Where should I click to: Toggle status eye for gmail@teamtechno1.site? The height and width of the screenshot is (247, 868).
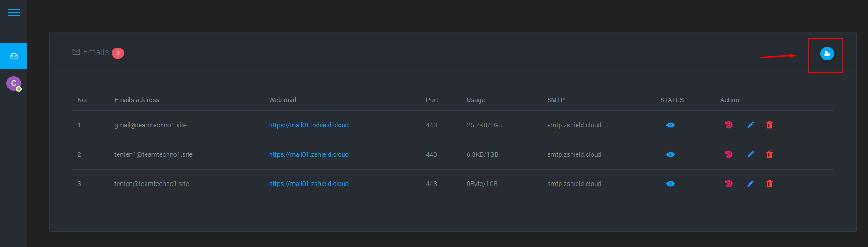pyautogui.click(x=670, y=125)
